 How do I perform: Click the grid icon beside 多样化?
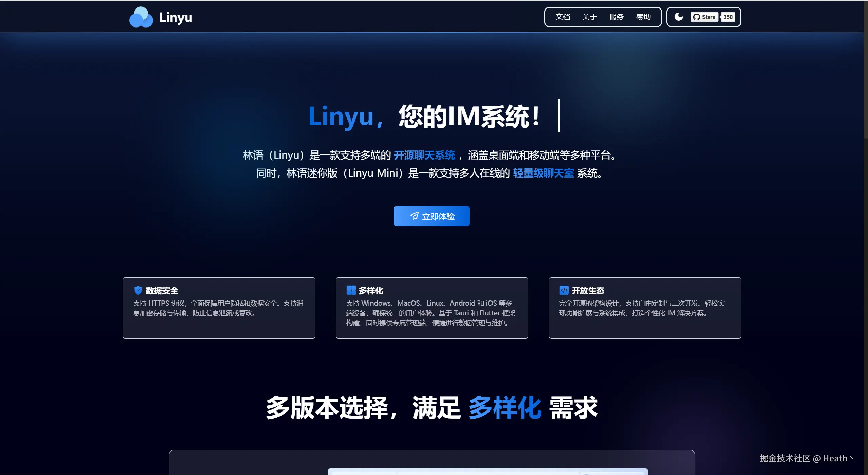click(351, 290)
